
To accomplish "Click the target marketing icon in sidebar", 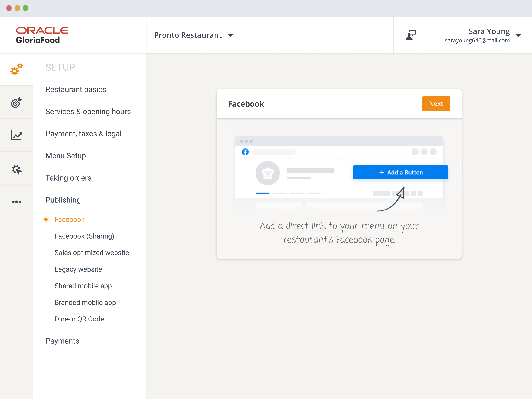I will (16, 102).
